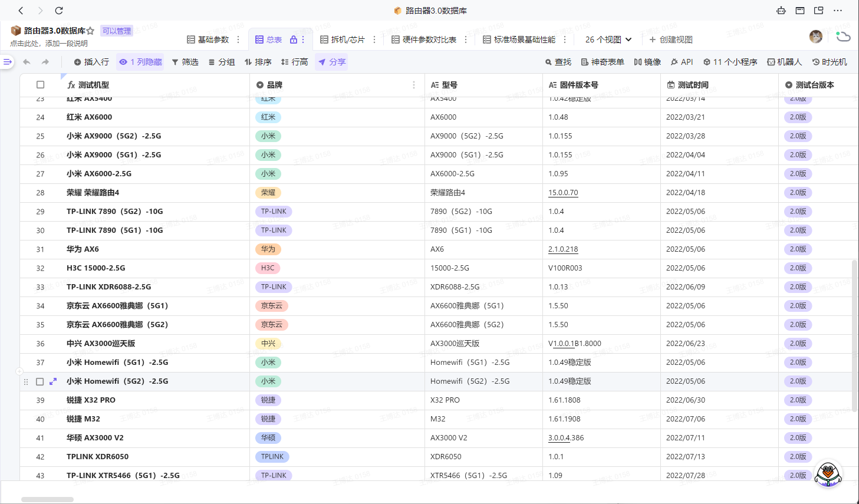The image size is (859, 504).
Task: Open 时光机 time machine history
Action: coord(830,62)
